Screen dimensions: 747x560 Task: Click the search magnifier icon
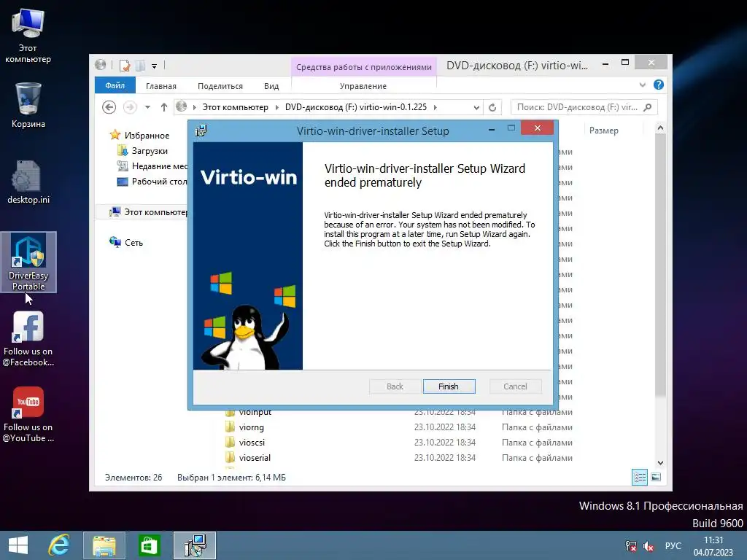648,107
